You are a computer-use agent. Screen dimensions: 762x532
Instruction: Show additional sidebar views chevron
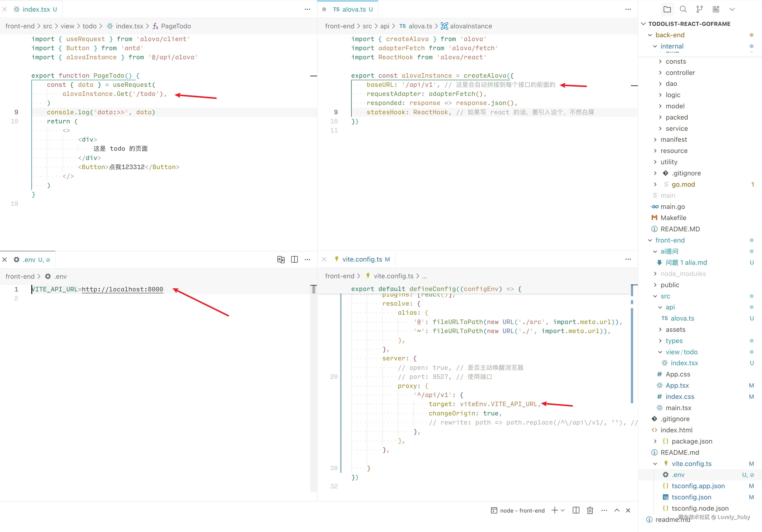point(732,9)
